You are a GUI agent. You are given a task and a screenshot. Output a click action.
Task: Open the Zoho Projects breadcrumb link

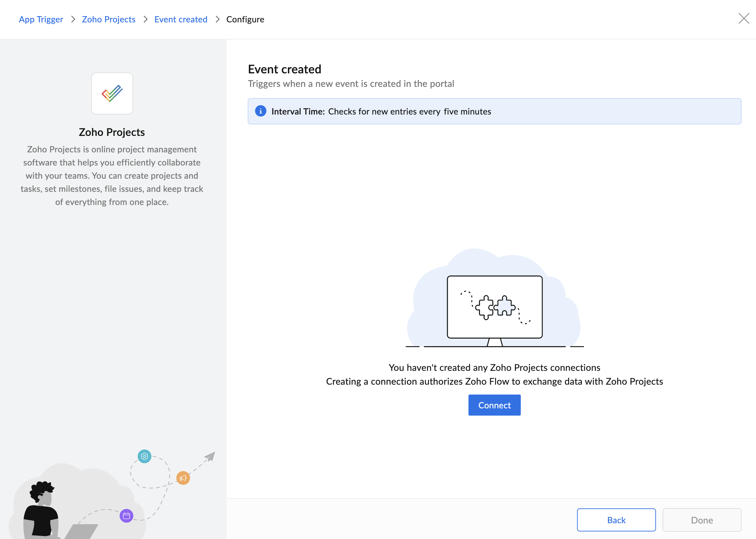click(x=109, y=19)
